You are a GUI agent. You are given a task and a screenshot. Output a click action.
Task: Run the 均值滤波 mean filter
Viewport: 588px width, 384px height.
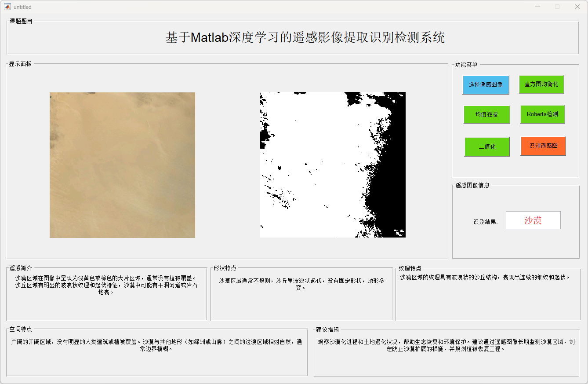coord(486,114)
